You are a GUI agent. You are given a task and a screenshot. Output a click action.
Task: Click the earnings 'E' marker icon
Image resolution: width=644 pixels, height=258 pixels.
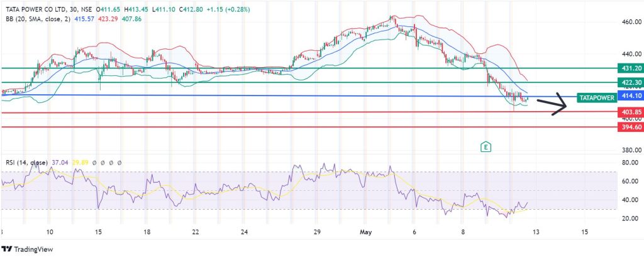(x=486, y=147)
